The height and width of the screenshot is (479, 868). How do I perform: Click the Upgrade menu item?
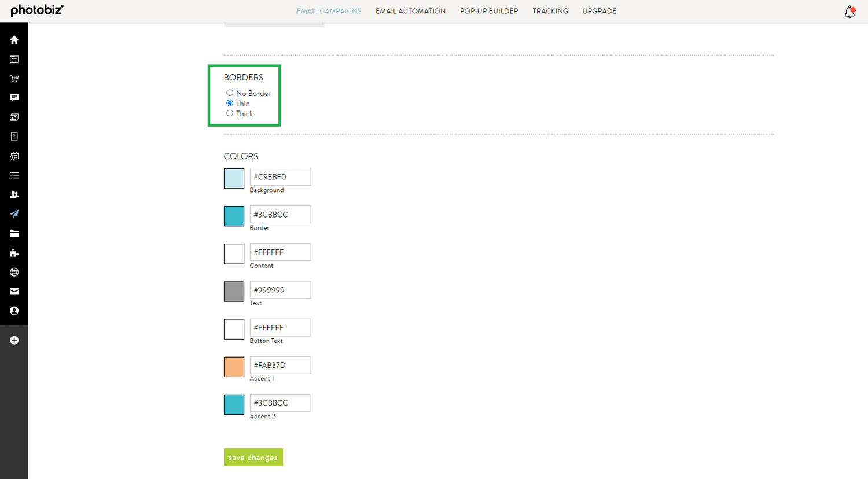[x=599, y=11]
